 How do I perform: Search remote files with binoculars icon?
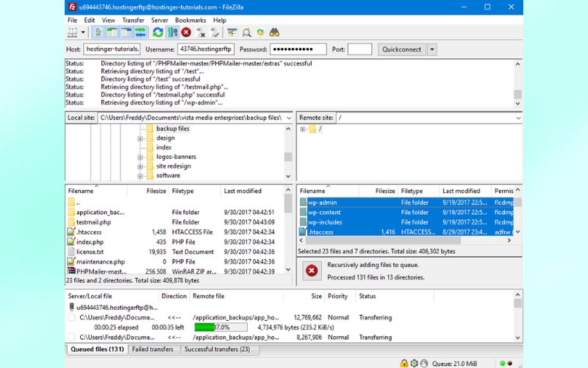click(274, 32)
